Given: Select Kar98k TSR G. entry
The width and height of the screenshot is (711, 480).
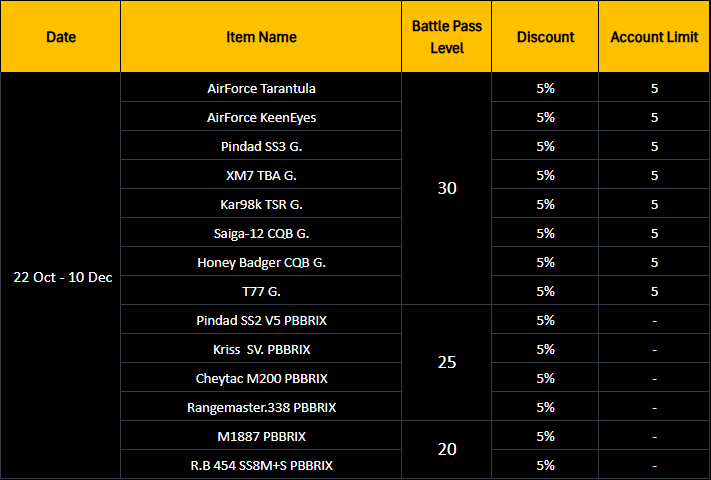Looking at the screenshot, I should pyautogui.click(x=261, y=204).
